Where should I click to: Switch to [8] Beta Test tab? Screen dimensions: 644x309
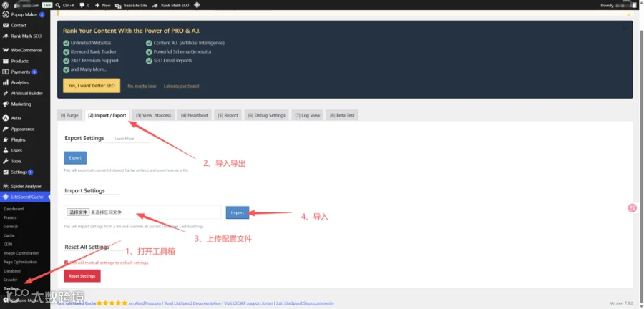[342, 115]
